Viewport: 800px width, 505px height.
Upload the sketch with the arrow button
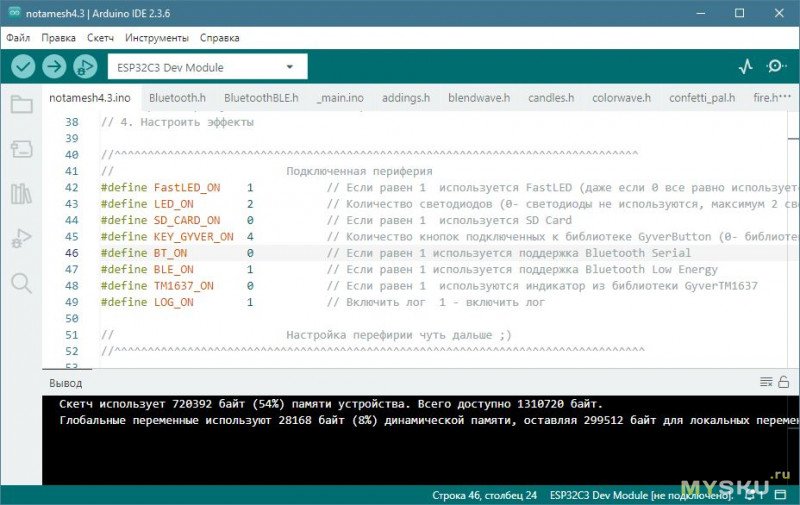(x=54, y=67)
